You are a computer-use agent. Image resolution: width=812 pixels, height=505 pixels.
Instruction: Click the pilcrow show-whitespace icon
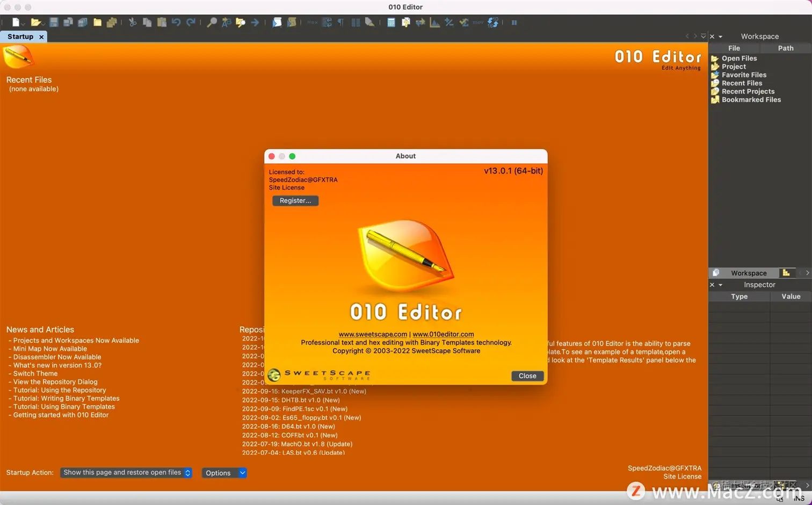click(341, 23)
